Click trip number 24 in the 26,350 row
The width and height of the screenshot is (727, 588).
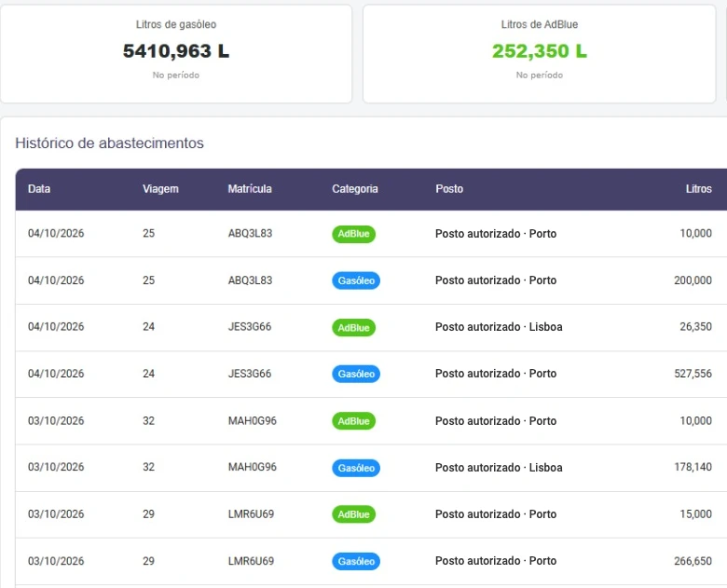(x=148, y=326)
